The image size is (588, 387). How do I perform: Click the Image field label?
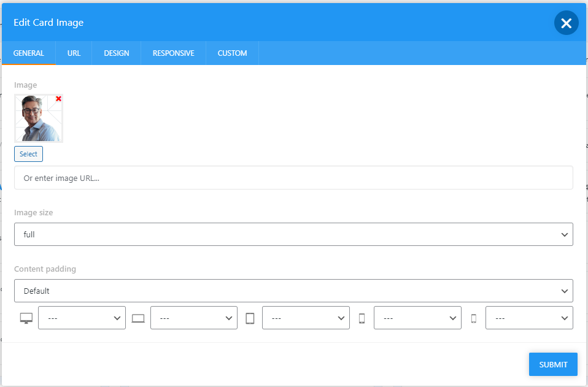point(26,85)
